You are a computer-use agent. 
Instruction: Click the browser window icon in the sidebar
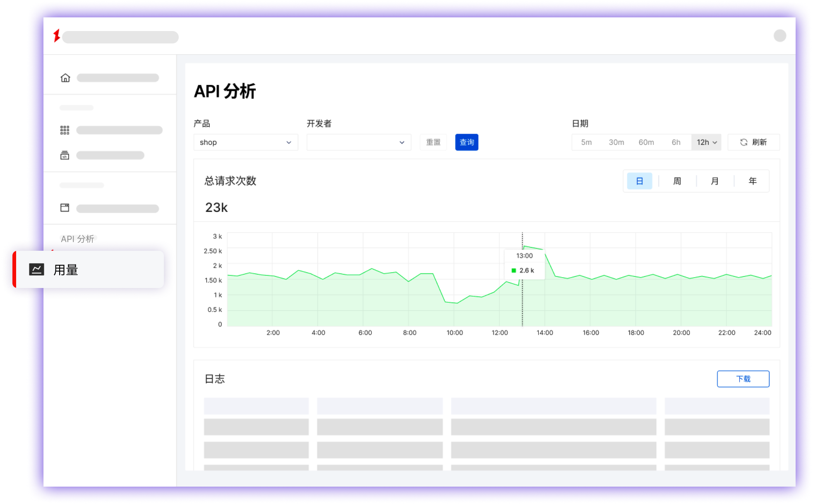coord(65,208)
